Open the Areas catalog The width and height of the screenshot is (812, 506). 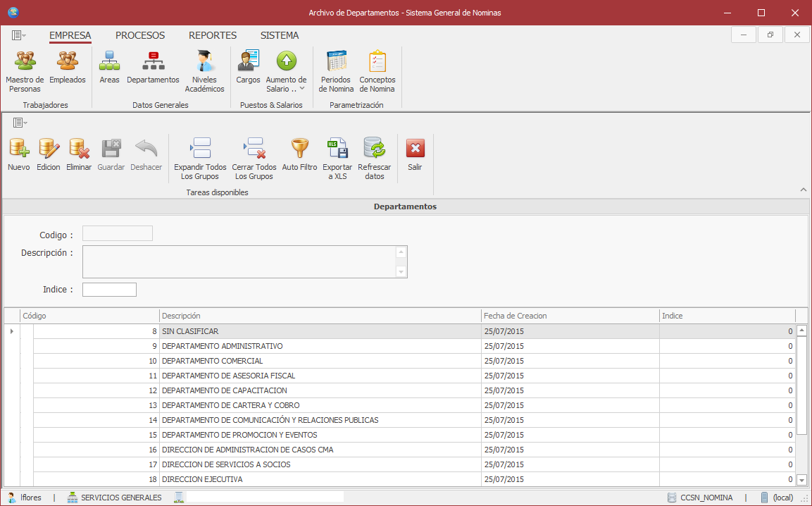pyautogui.click(x=109, y=67)
